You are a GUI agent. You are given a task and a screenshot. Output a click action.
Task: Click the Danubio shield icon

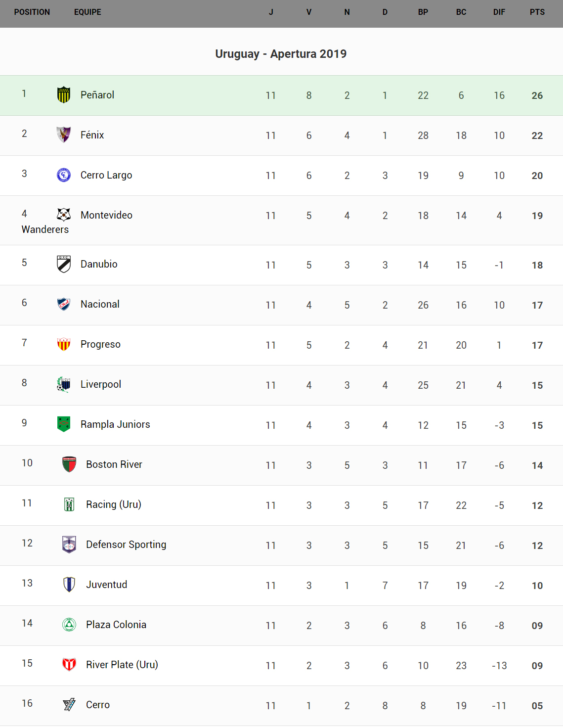coord(64,264)
